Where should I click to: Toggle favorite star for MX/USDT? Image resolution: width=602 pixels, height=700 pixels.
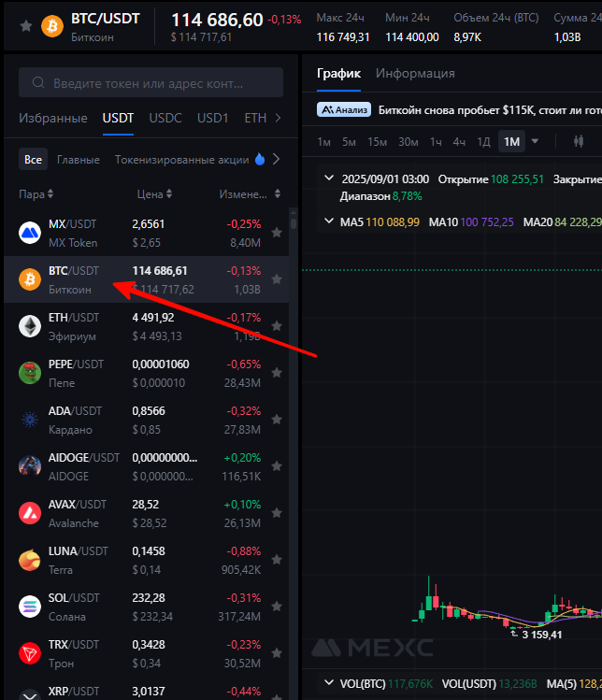tap(277, 233)
